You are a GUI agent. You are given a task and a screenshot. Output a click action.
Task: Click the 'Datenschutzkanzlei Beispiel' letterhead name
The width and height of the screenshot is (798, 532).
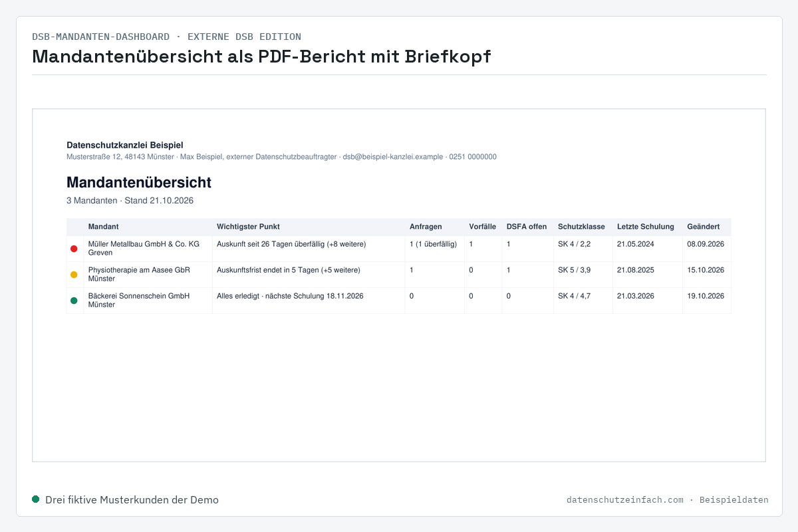(x=125, y=145)
